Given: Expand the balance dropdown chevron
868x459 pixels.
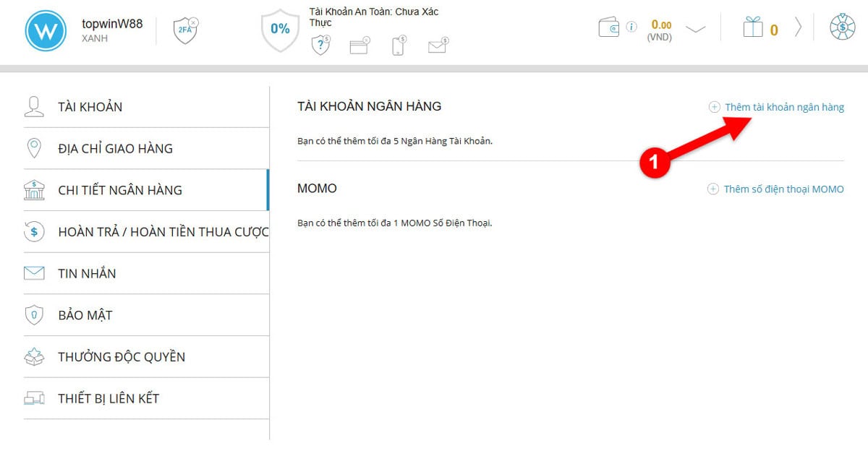Looking at the screenshot, I should pyautogui.click(x=695, y=30).
